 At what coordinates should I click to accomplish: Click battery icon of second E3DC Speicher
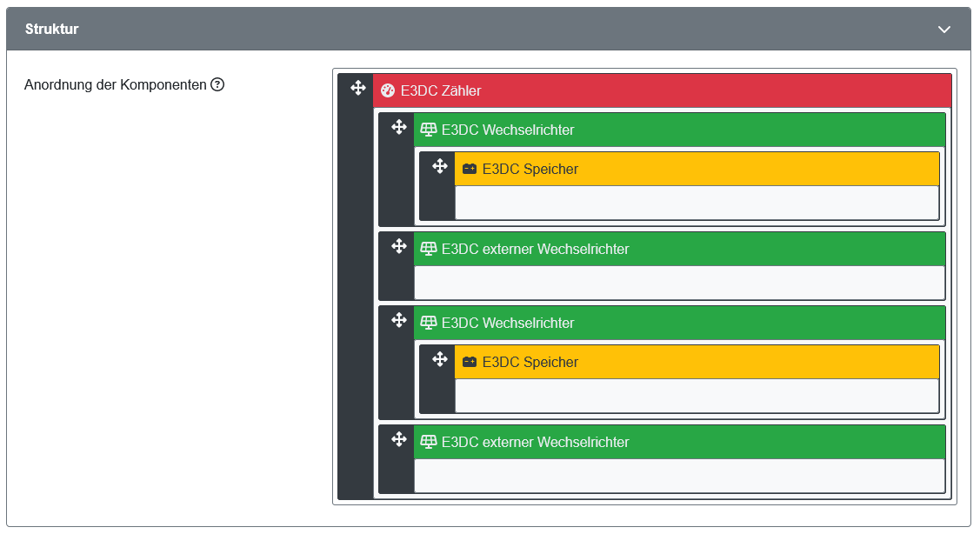[470, 362]
